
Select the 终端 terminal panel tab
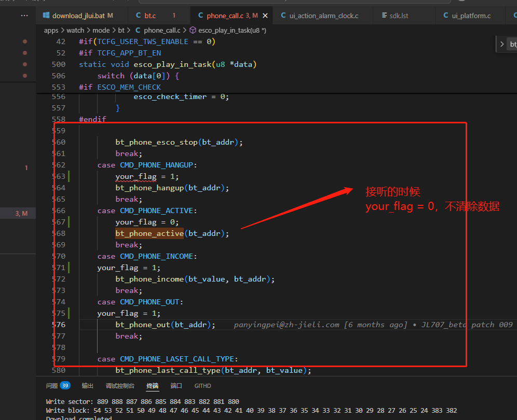152,386
